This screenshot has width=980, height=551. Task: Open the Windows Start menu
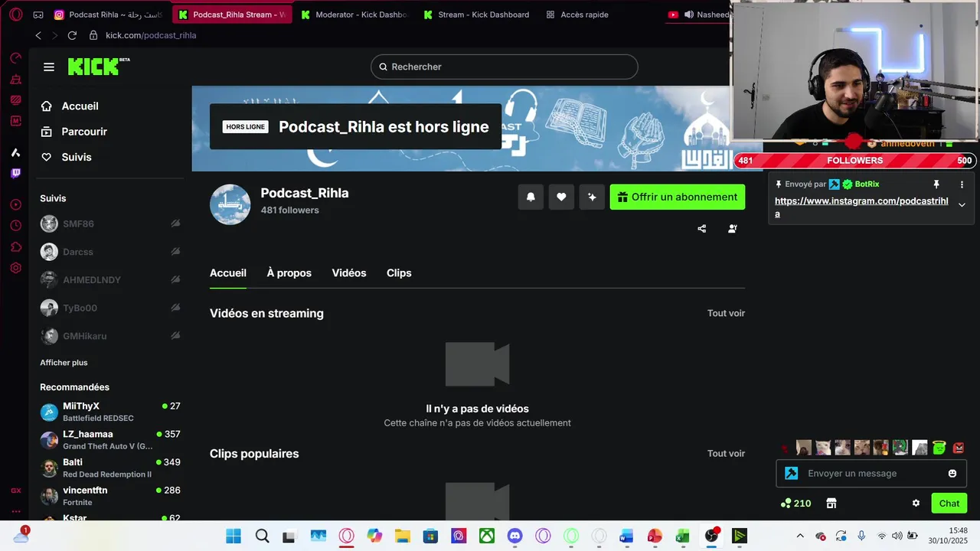click(234, 536)
